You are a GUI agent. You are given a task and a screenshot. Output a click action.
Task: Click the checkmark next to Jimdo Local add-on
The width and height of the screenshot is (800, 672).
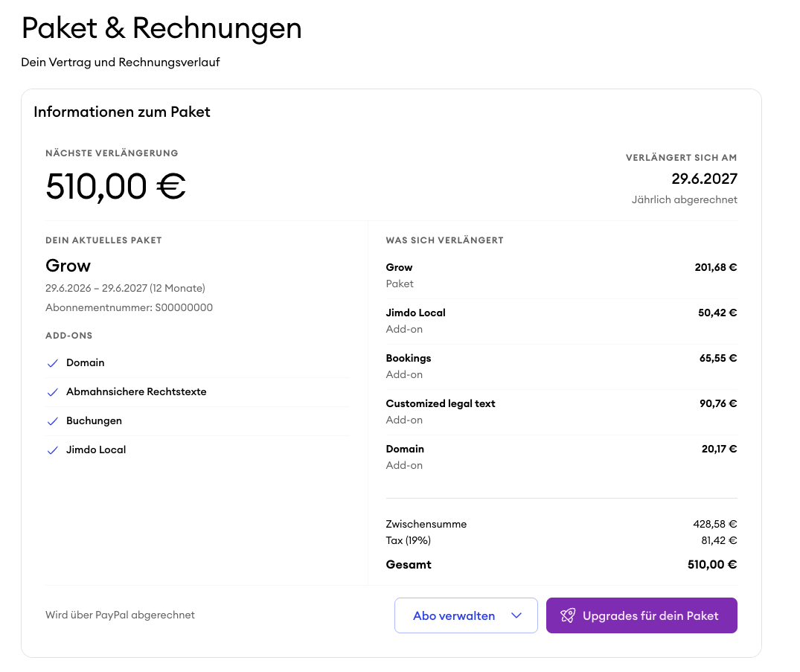53,450
